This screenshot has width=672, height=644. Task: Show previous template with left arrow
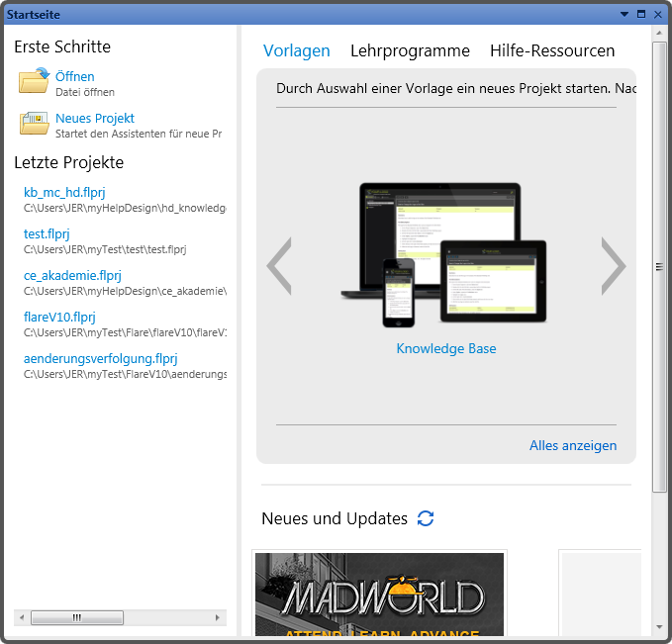tap(279, 266)
